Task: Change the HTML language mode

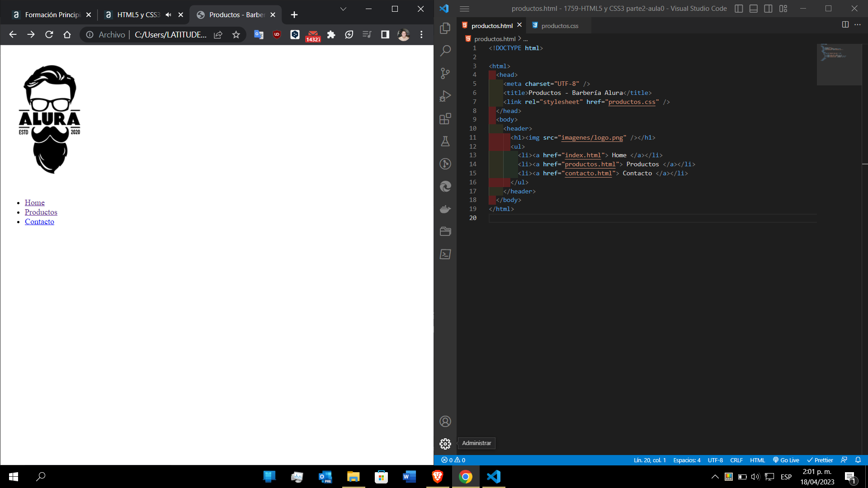Action: pos(757,460)
